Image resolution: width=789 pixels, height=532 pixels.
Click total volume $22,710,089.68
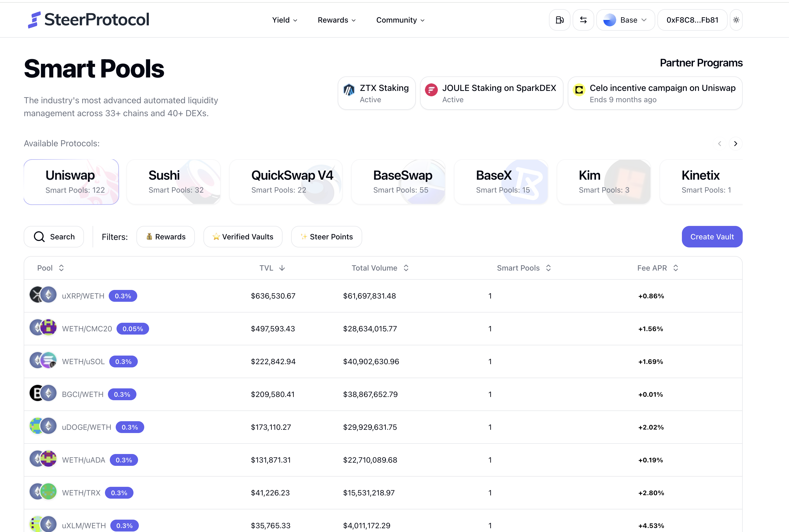pyautogui.click(x=370, y=460)
